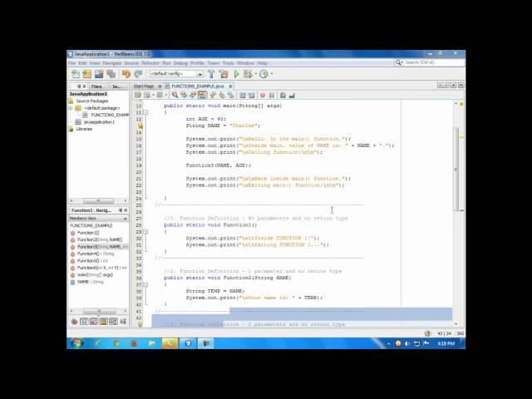The image size is (532, 399).
Task: Select Function2(String NAME) in the Navigator
Action: point(100,240)
